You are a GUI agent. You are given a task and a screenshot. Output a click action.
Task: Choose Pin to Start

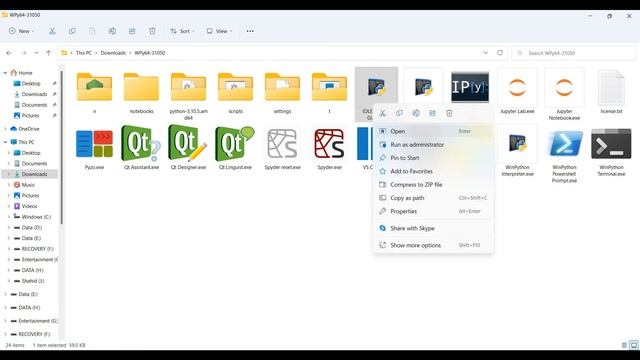coord(433,158)
